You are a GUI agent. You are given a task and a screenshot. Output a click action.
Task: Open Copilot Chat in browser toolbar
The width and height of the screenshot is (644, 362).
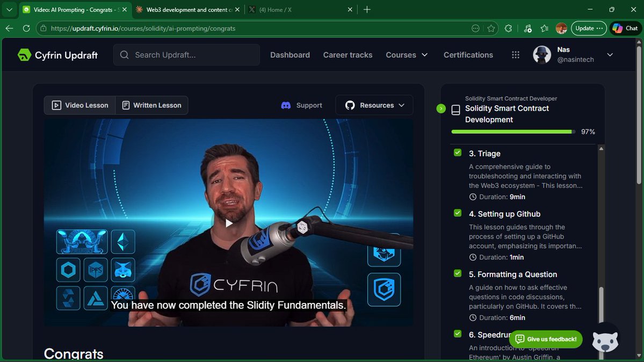(625, 28)
